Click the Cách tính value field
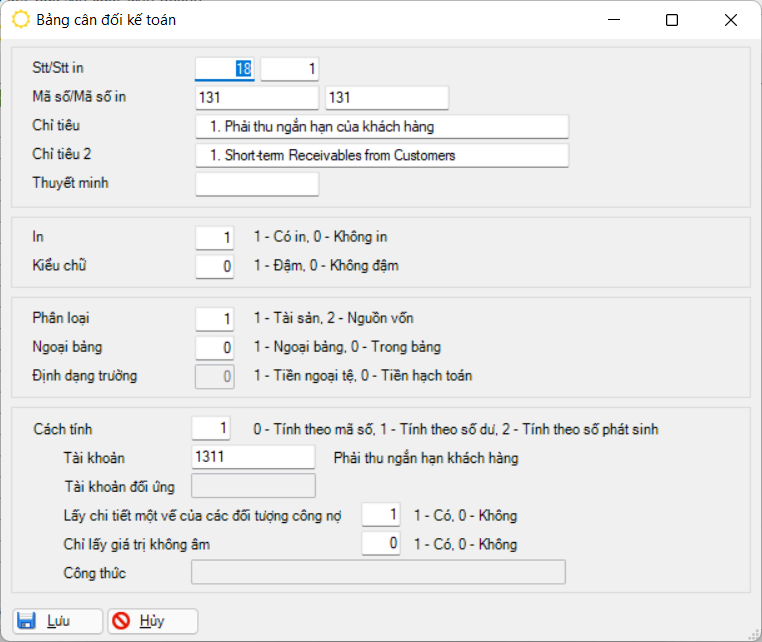Image resolution: width=762 pixels, height=642 pixels. click(x=211, y=429)
